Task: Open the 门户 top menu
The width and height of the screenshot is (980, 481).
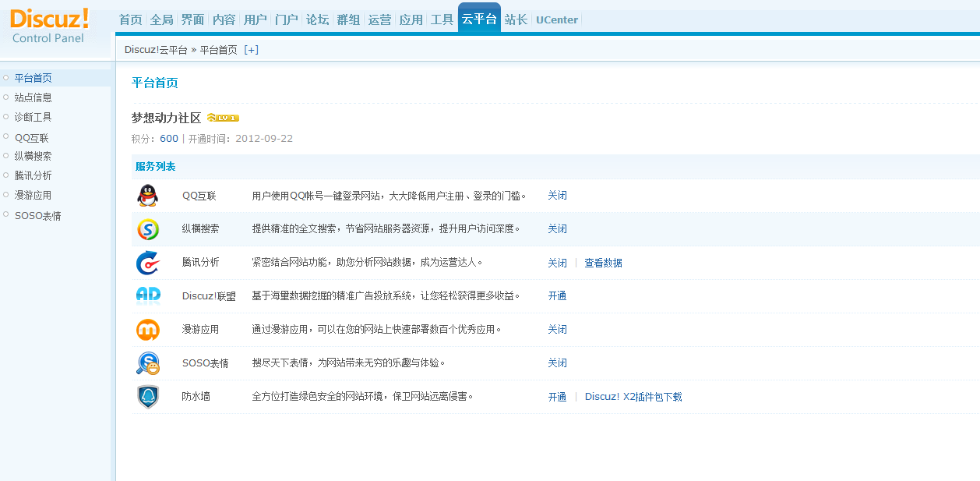Action: tap(287, 19)
